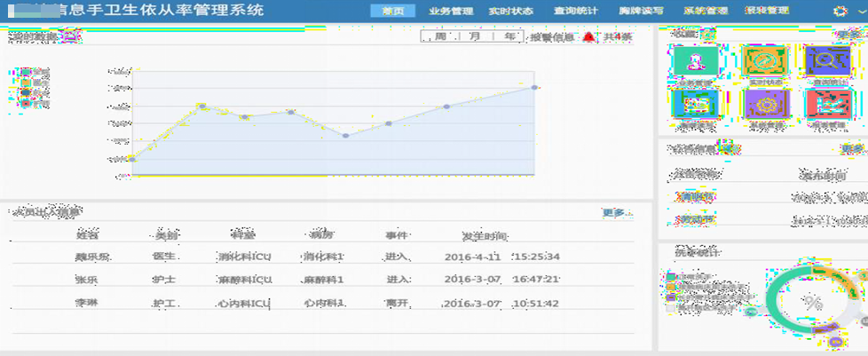
Task: Open the 报表管理 menu in the top bar
Action: [767, 11]
